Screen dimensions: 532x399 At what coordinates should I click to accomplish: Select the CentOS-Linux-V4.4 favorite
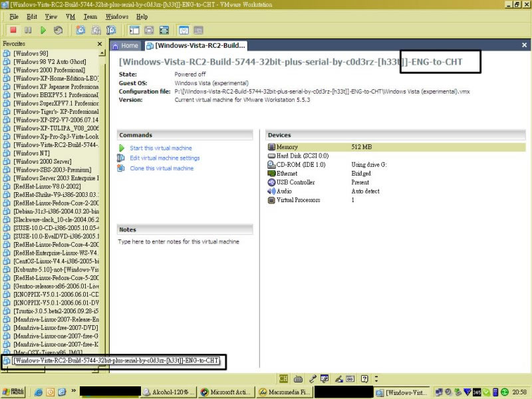(x=56, y=261)
